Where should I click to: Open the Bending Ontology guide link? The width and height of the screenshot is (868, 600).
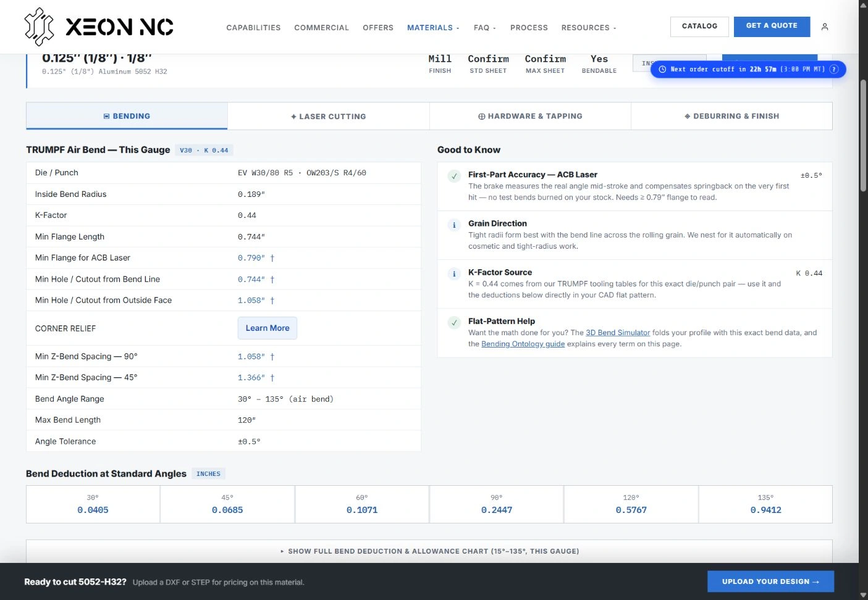(523, 344)
